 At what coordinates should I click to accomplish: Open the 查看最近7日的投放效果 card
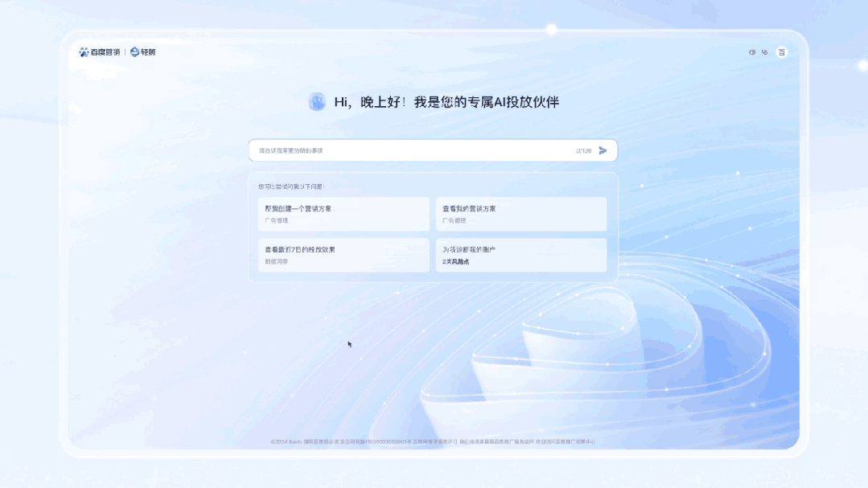(343, 255)
